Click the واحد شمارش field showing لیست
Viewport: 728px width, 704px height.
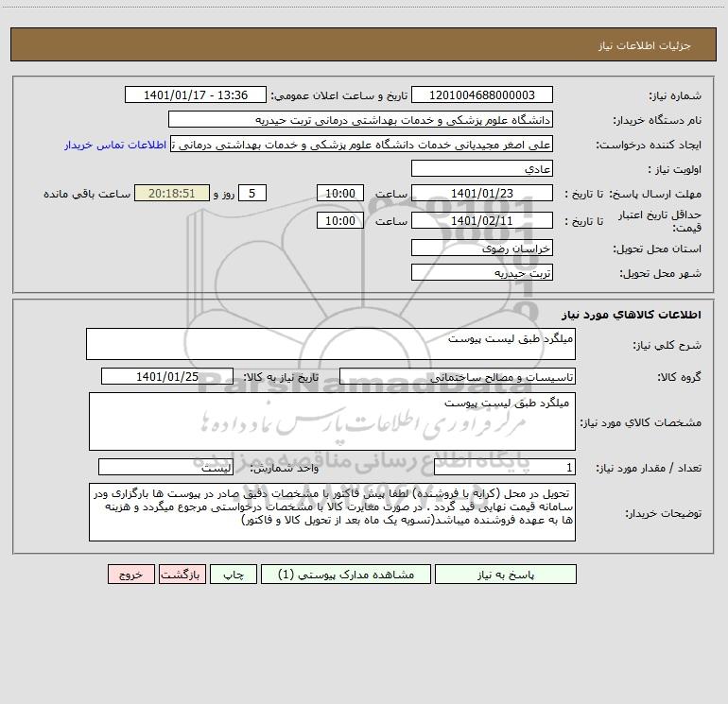click(x=165, y=468)
